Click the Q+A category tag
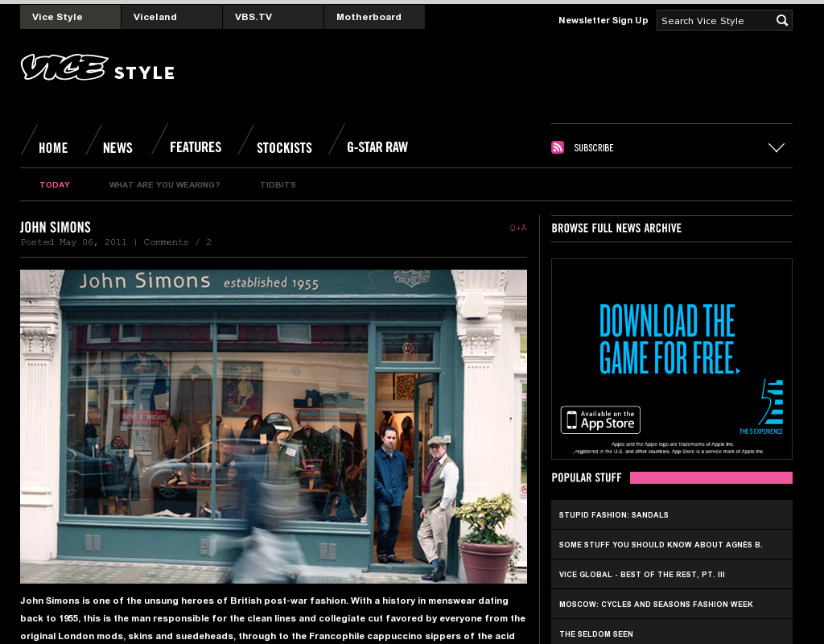Screen dimensions: 824x644 518,228
